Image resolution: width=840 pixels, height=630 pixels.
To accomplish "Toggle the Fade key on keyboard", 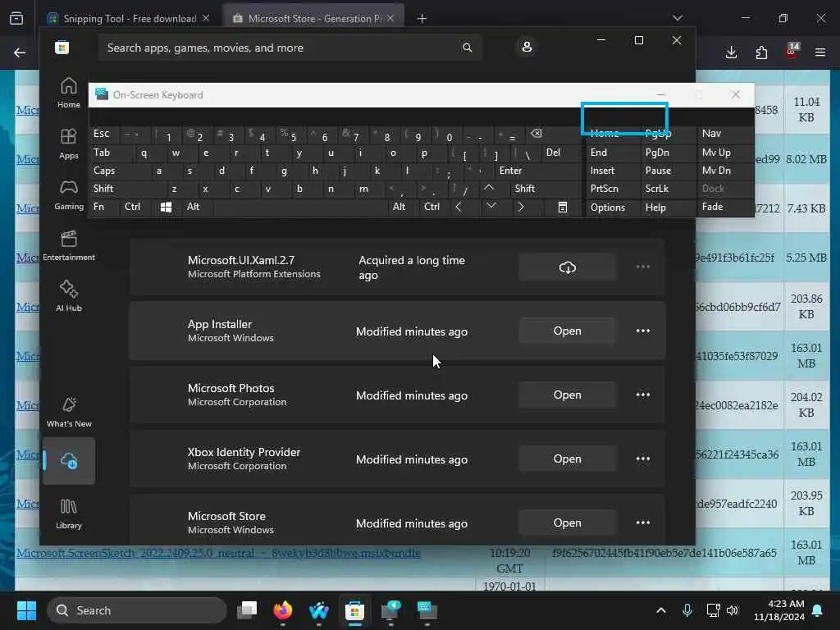I will (724, 207).
